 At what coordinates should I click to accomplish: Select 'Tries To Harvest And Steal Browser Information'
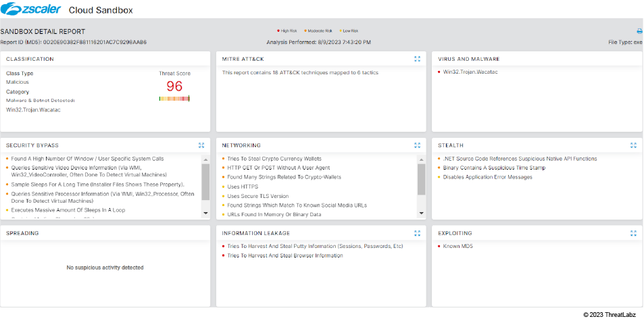pyautogui.click(x=284, y=256)
